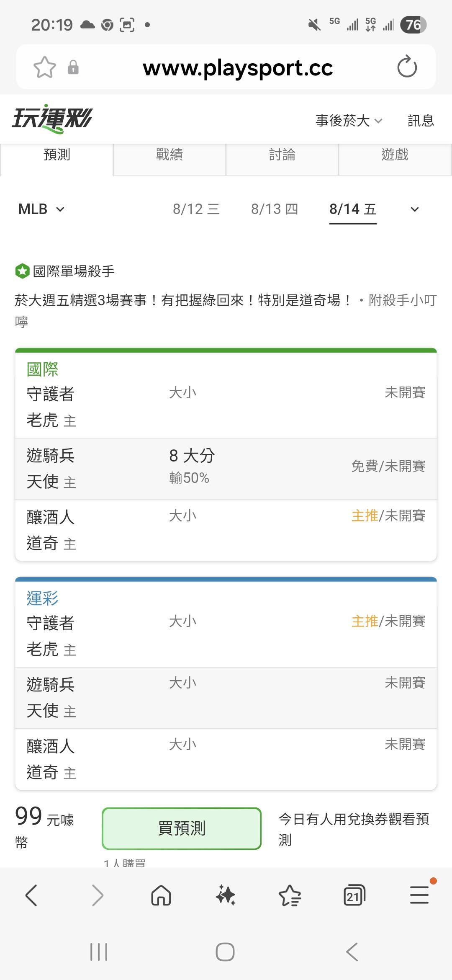Click the 買預測 button
Screen dimensions: 452x980
(x=182, y=828)
